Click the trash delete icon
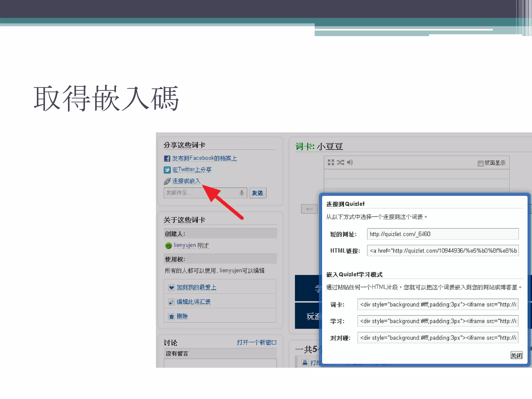Viewport: 532px width, 399px height. (x=171, y=316)
